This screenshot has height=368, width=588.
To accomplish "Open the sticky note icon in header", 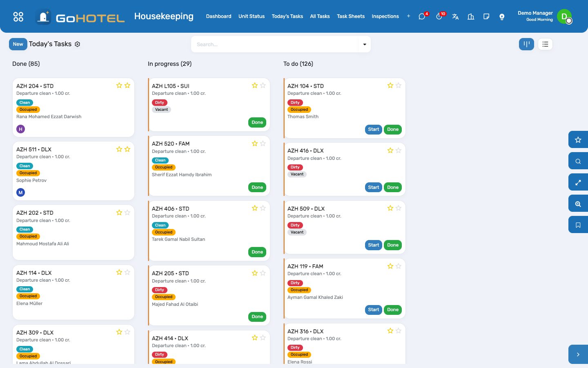I will click(486, 17).
